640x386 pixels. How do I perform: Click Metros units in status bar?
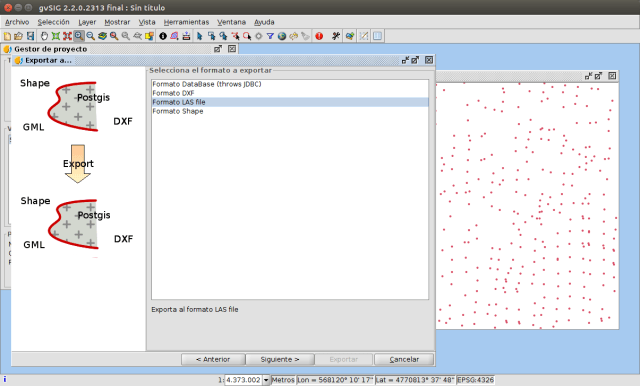click(283, 380)
